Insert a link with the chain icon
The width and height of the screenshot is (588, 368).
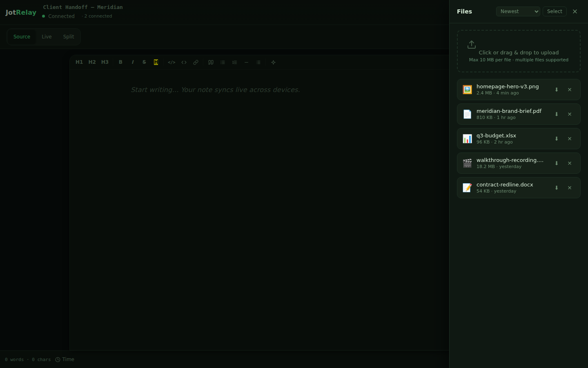(196, 62)
